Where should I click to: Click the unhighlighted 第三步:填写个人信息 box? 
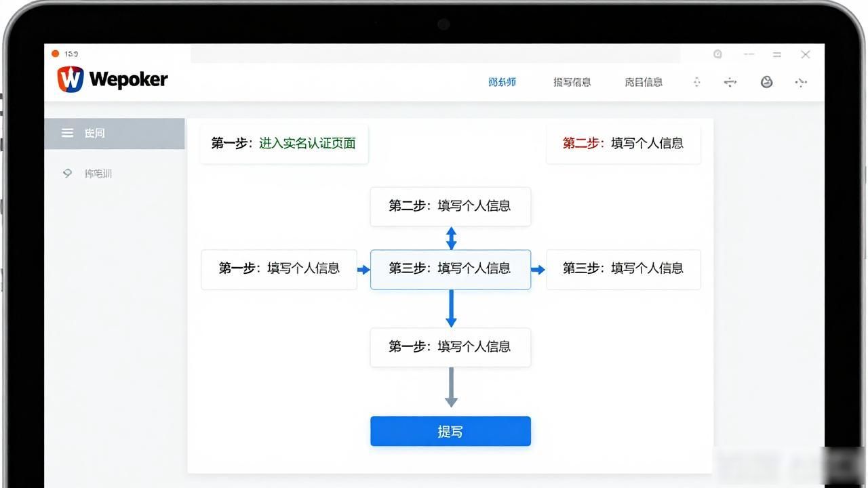(x=623, y=269)
